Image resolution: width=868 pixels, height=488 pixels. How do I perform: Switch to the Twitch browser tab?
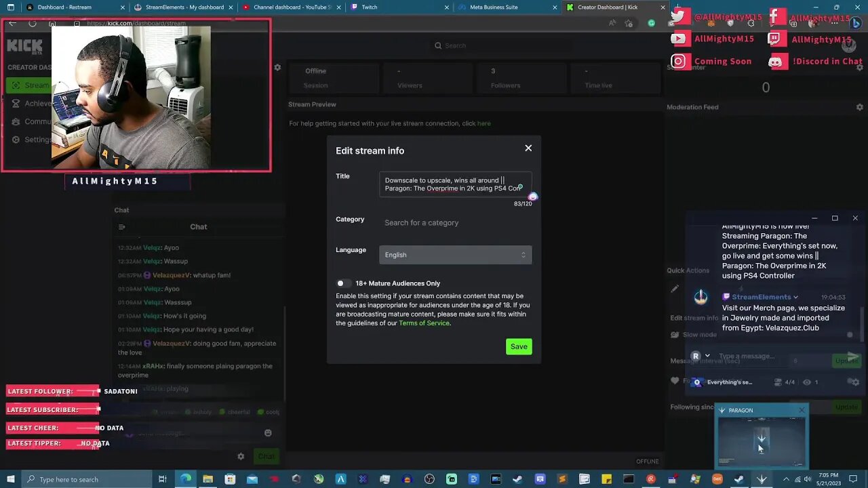coord(400,7)
